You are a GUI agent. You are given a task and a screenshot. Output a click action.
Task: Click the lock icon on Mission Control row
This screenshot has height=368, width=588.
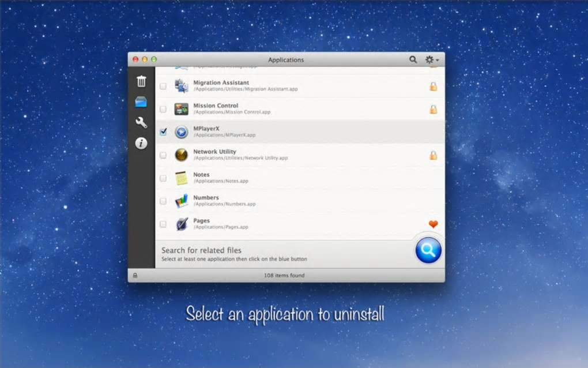(x=433, y=109)
